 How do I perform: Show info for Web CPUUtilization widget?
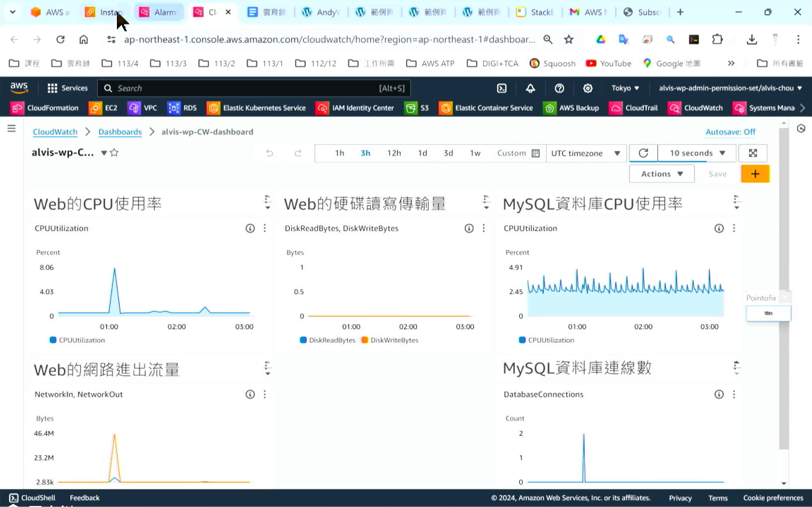pyautogui.click(x=250, y=228)
